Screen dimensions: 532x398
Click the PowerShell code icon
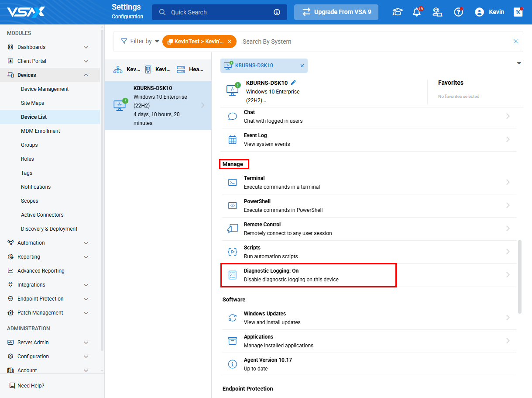(233, 206)
